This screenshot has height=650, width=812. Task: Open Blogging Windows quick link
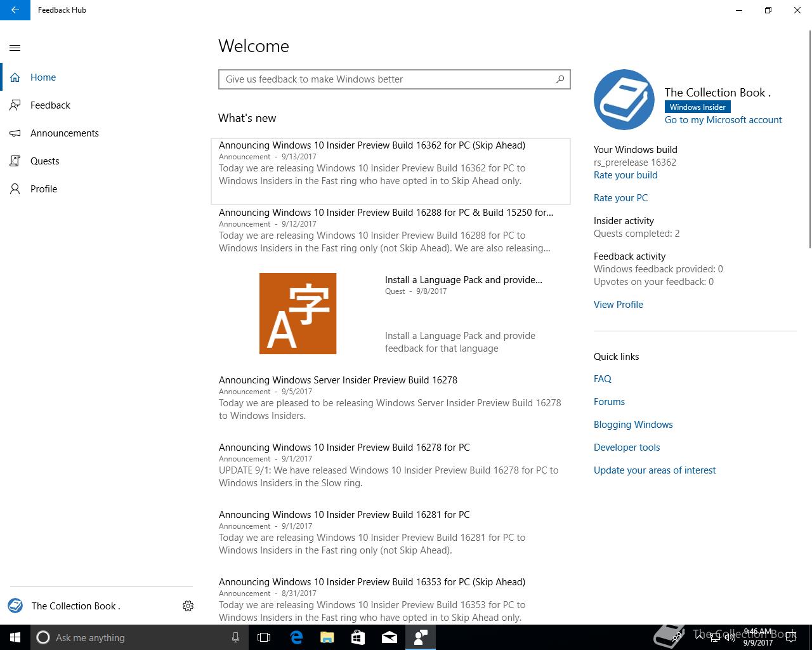point(633,425)
